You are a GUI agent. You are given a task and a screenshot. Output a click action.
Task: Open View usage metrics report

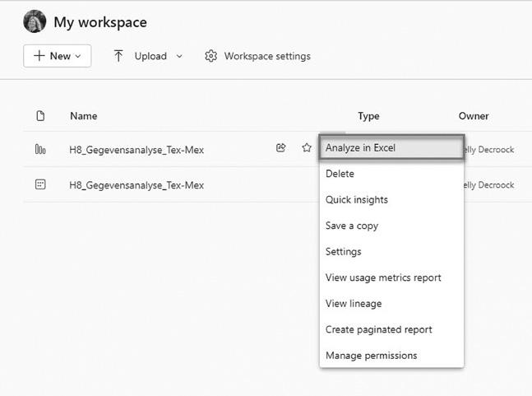383,277
